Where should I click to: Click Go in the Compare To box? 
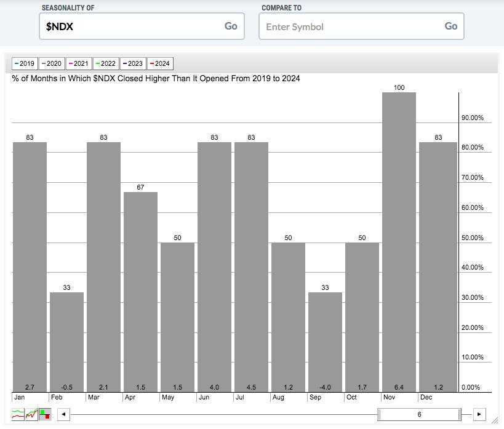click(x=451, y=26)
